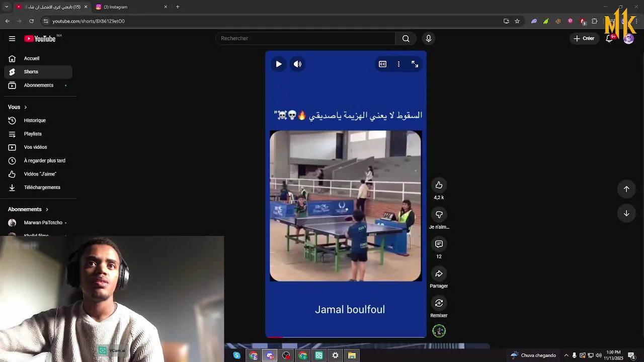Go to the next short arrow
This screenshot has height=362, width=644.
click(x=626, y=213)
